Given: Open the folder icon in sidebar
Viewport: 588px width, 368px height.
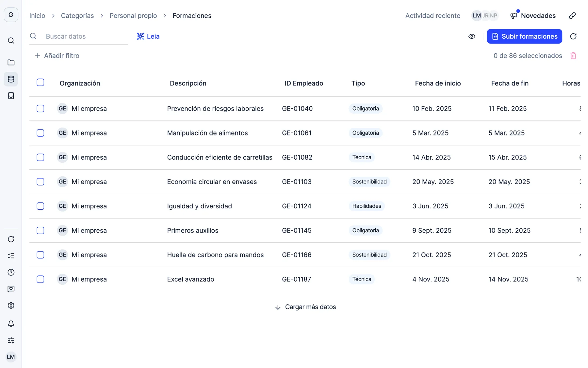Looking at the screenshot, I should [11, 62].
